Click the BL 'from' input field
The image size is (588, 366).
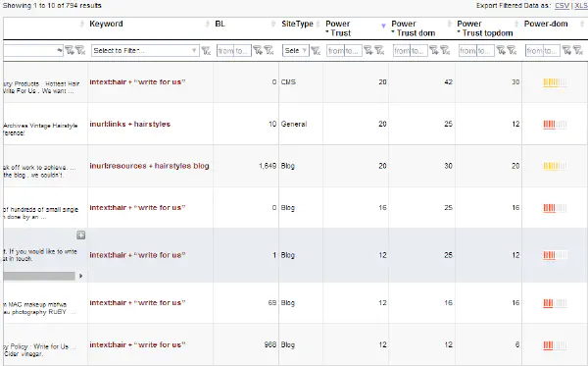225,51
